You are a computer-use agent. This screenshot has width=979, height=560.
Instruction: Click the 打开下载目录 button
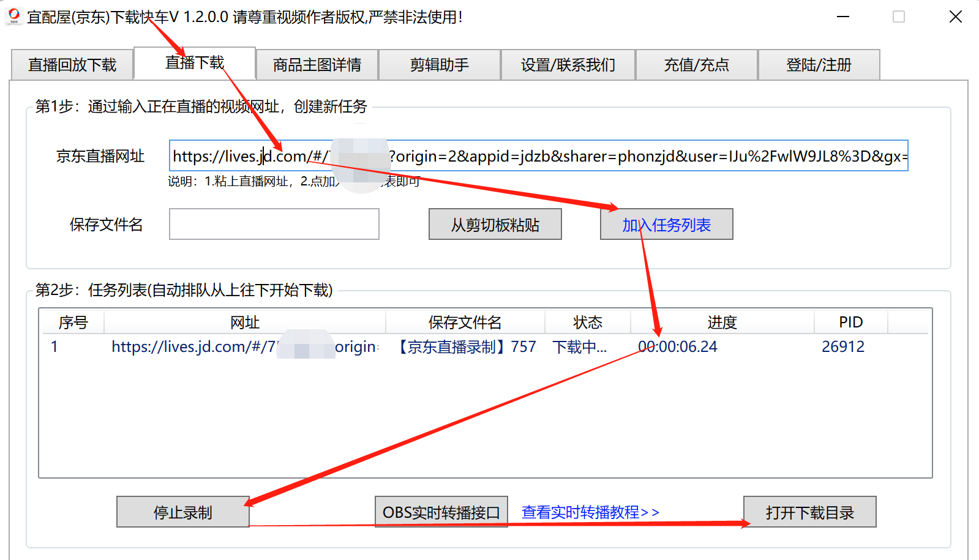coord(810,512)
